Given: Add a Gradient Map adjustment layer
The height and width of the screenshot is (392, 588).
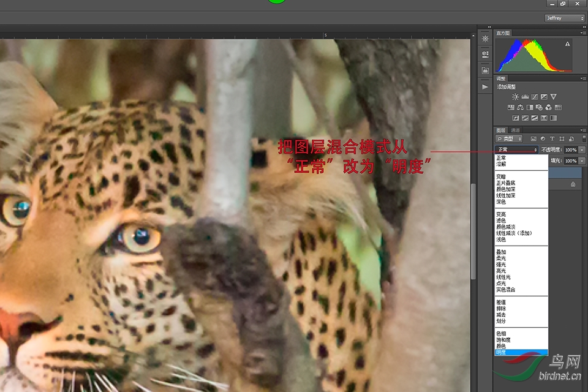Looking at the screenshot, I should pos(554,118).
